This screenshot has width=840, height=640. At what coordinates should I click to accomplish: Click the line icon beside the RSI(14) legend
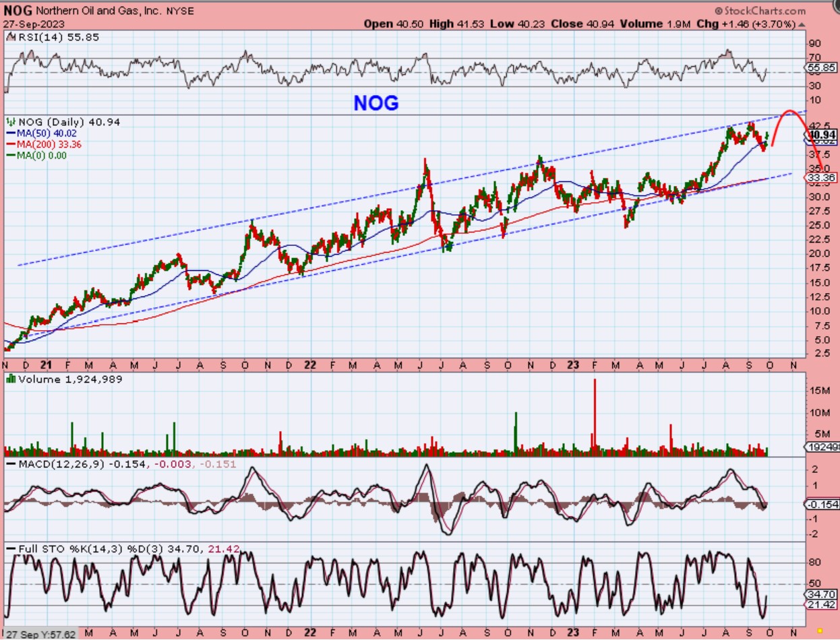point(9,37)
